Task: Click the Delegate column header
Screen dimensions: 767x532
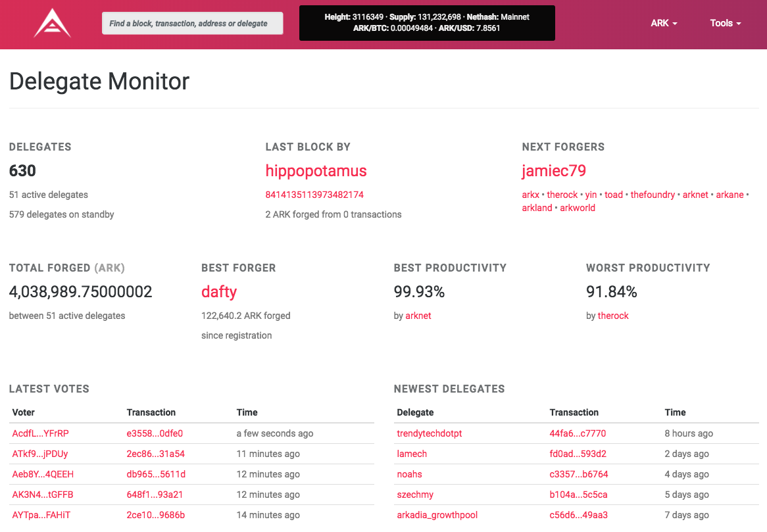Action: coord(415,413)
